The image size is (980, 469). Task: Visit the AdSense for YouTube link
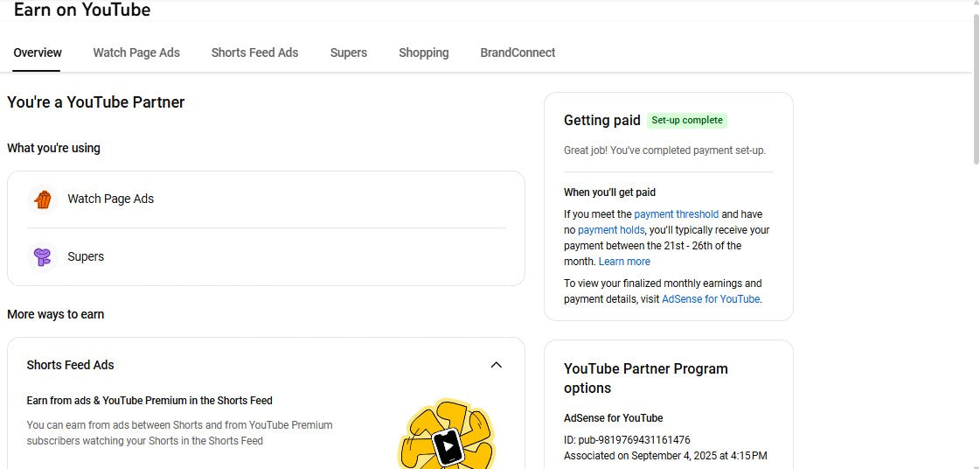pyautogui.click(x=710, y=299)
